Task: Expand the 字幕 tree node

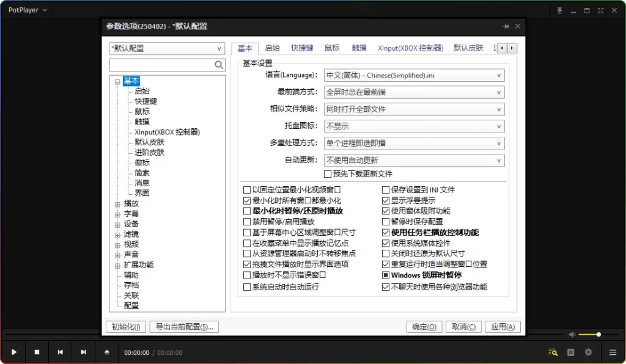Action: coord(117,214)
